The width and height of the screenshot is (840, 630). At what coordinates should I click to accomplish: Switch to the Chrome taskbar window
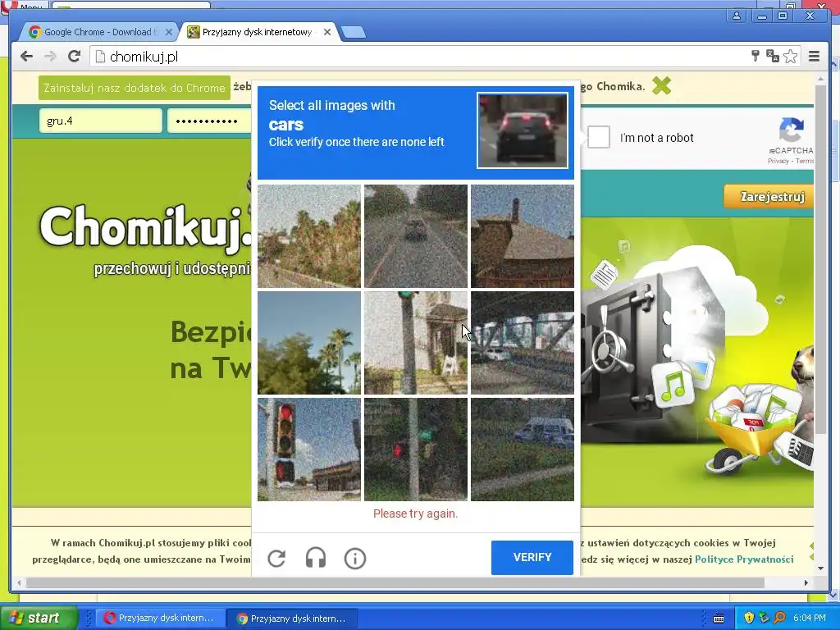click(x=291, y=619)
